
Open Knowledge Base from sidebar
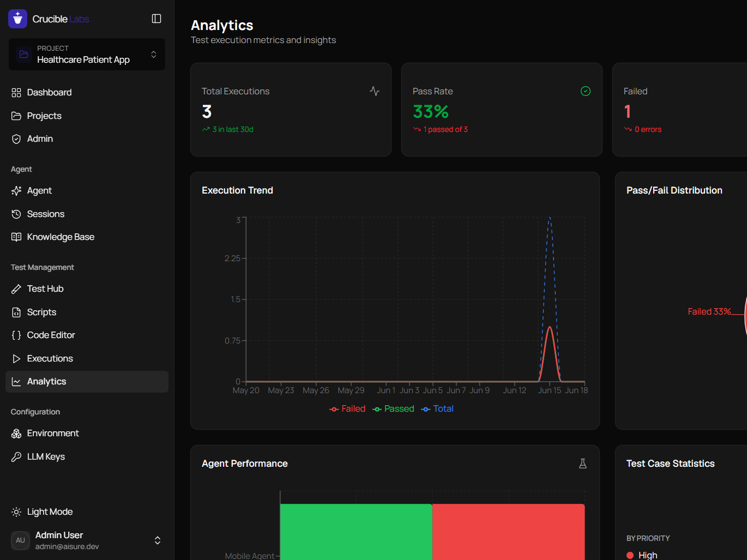(x=87, y=237)
